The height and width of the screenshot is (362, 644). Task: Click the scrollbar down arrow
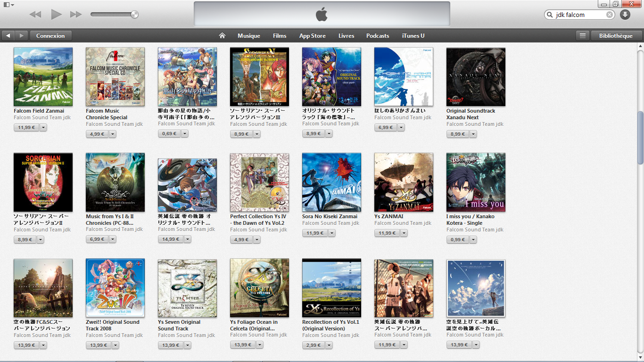tap(640, 358)
